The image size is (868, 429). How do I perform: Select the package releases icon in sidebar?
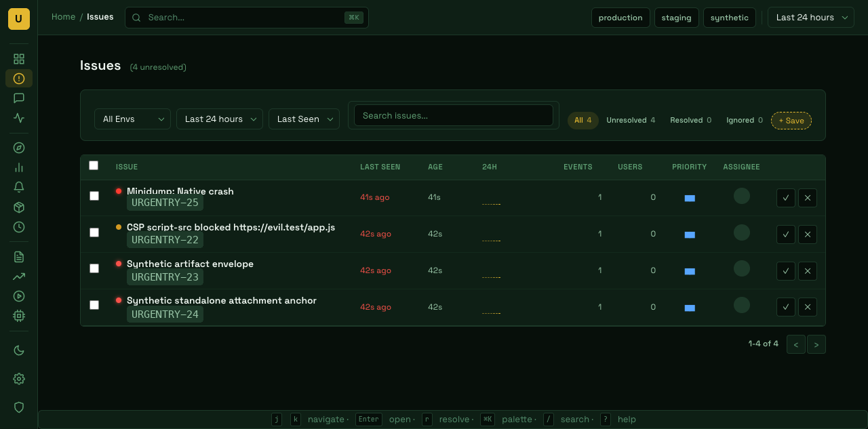click(x=18, y=207)
